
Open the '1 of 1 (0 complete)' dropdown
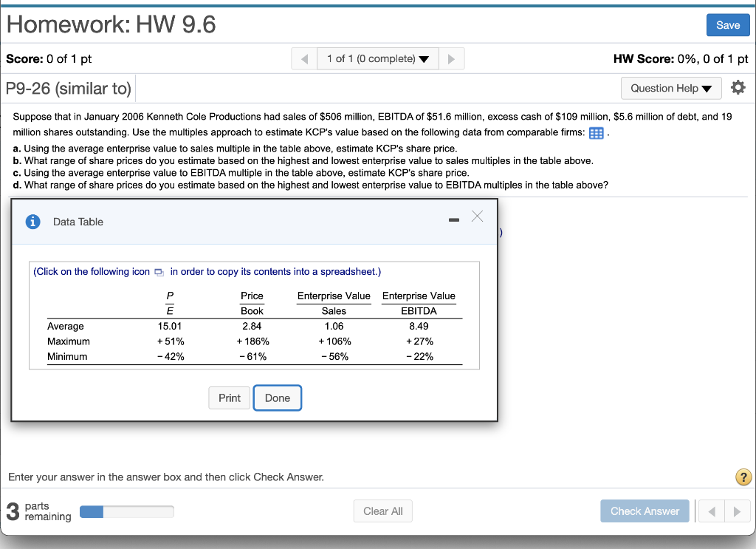[377, 59]
